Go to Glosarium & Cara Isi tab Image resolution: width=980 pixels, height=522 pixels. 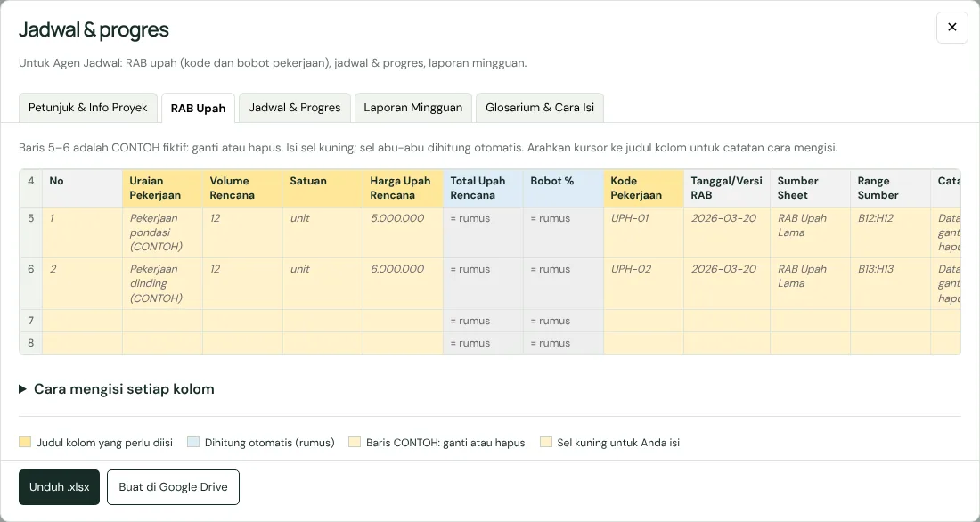click(x=540, y=108)
